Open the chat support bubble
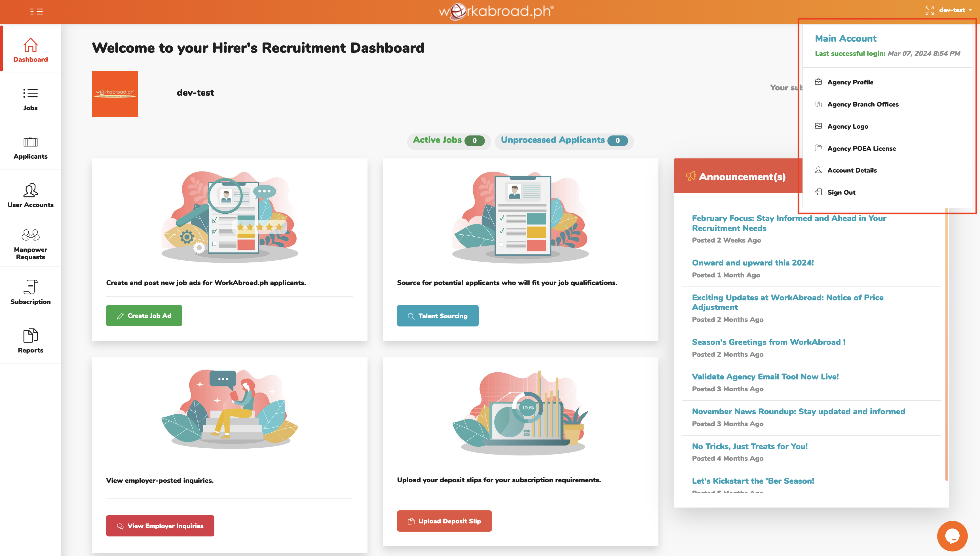This screenshot has width=980, height=556. pyautogui.click(x=952, y=535)
